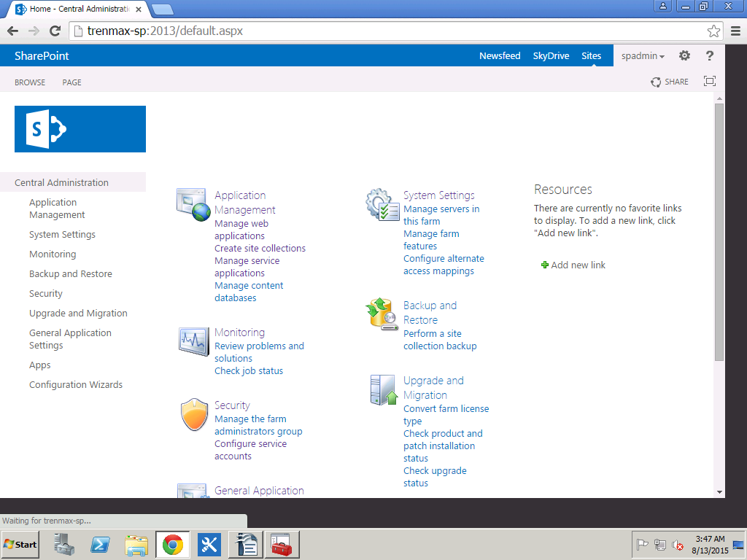
Task: Launch PowerShell from the taskbar
Action: click(x=100, y=544)
